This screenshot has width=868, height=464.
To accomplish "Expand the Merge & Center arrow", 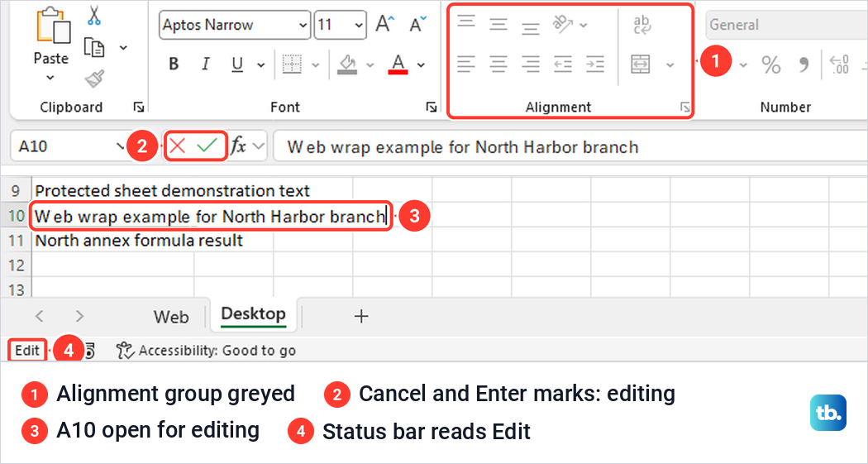I will click(670, 65).
